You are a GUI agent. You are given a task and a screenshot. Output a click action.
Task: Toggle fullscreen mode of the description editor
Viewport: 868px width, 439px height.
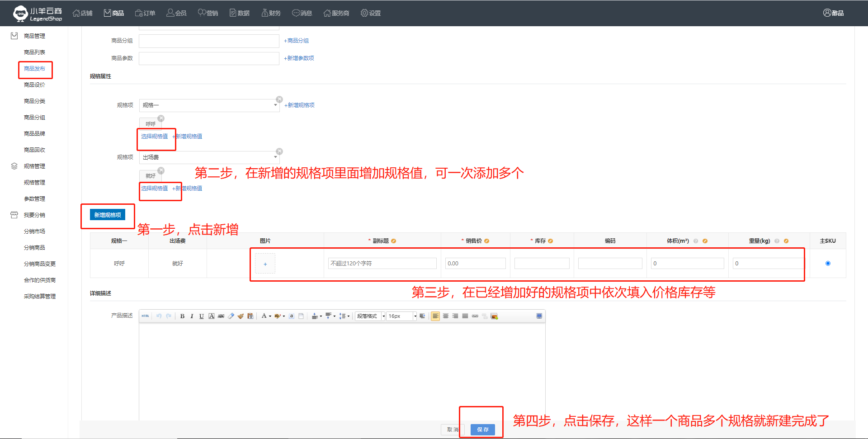[x=539, y=316]
